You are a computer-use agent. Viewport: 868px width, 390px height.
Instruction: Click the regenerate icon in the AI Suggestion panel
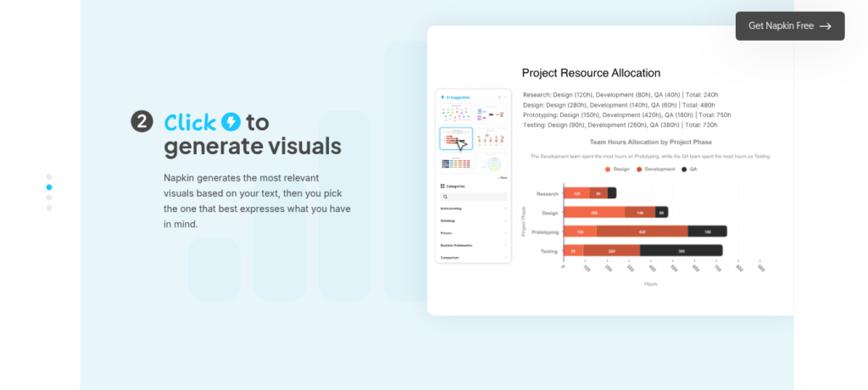coord(499,97)
